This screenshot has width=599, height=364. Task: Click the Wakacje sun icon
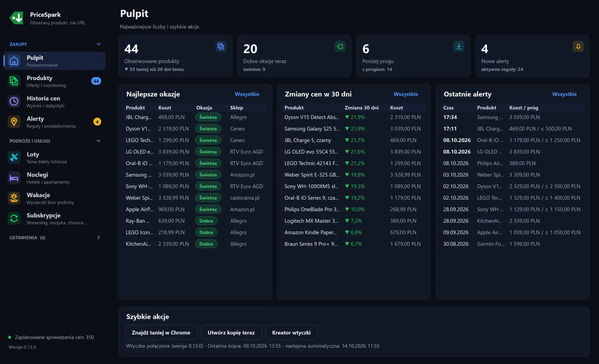[14, 198]
